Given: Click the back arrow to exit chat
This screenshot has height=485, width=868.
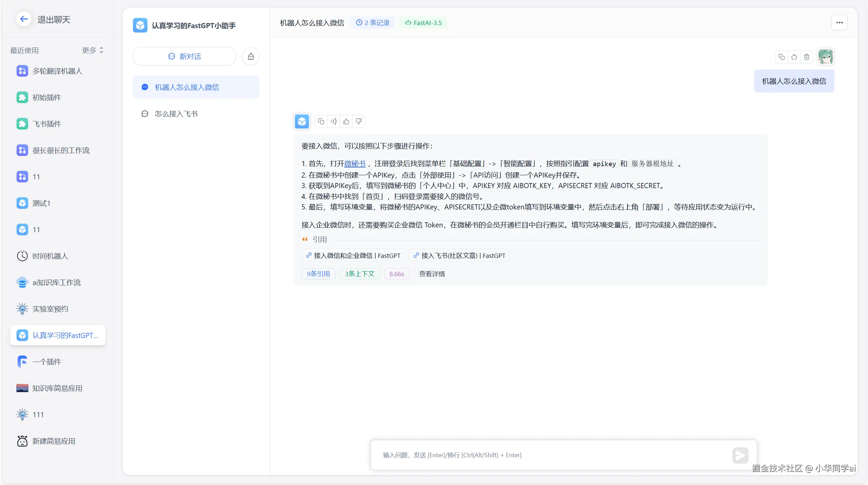Looking at the screenshot, I should click(x=24, y=19).
